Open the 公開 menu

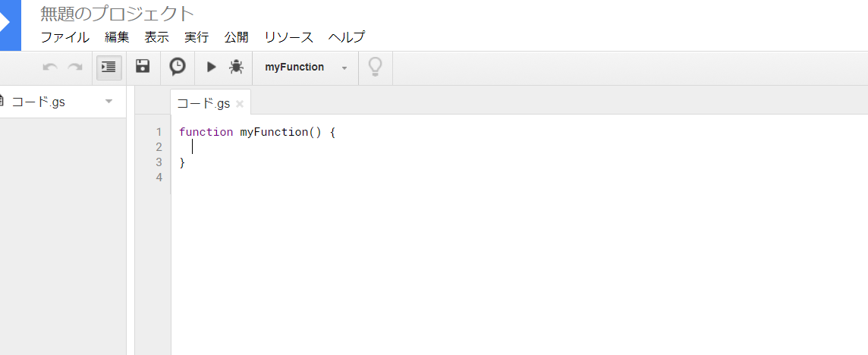(x=237, y=37)
